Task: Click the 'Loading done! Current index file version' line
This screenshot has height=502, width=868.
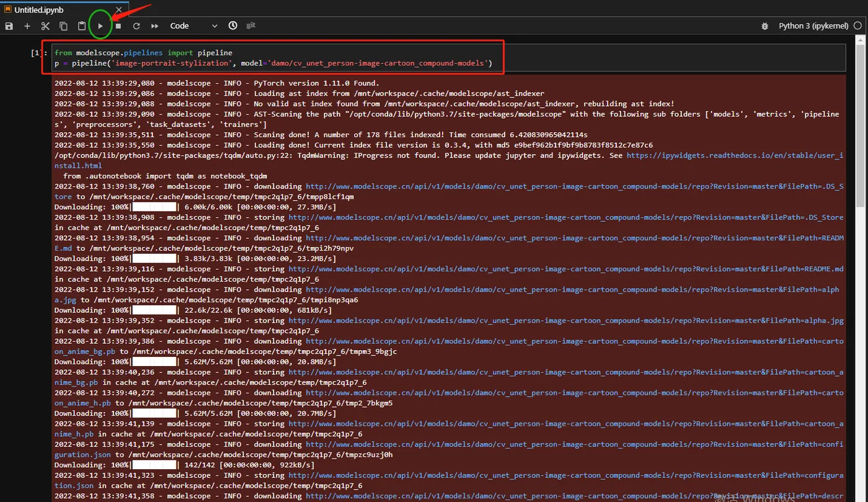Action: point(353,145)
